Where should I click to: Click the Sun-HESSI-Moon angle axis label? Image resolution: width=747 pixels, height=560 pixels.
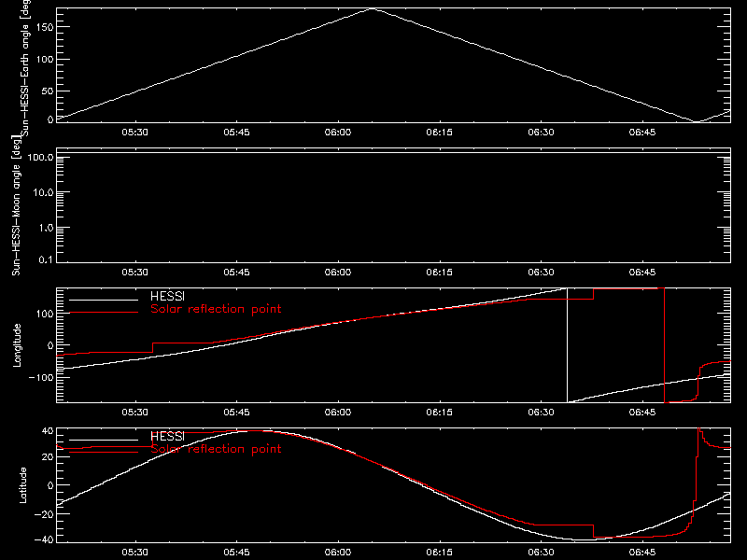[x=16, y=205]
